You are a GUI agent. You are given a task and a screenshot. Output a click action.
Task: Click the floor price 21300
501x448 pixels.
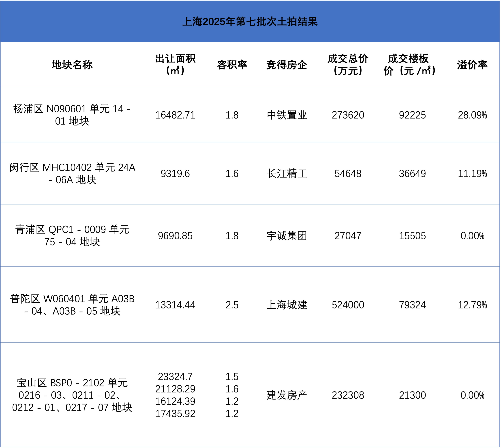[412, 395]
